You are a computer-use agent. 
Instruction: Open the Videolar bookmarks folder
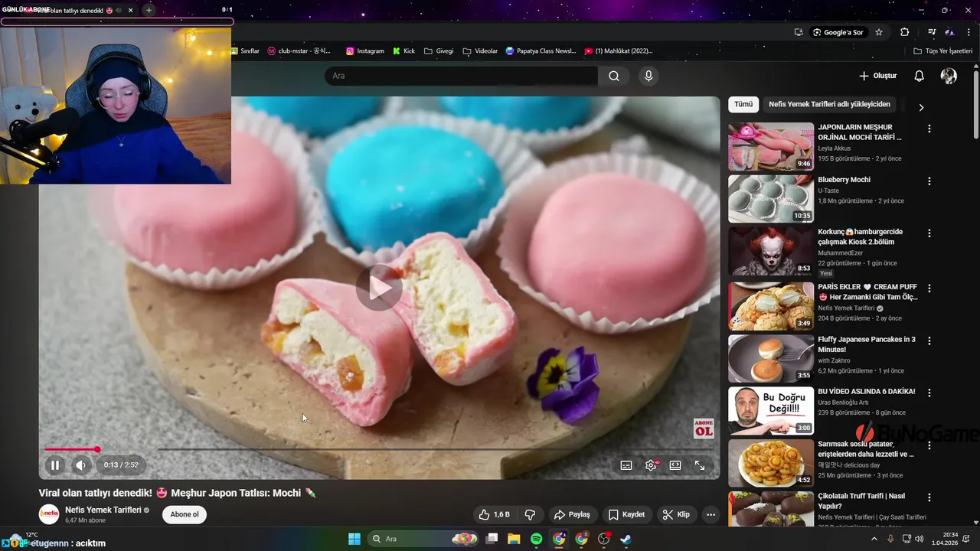(x=480, y=51)
